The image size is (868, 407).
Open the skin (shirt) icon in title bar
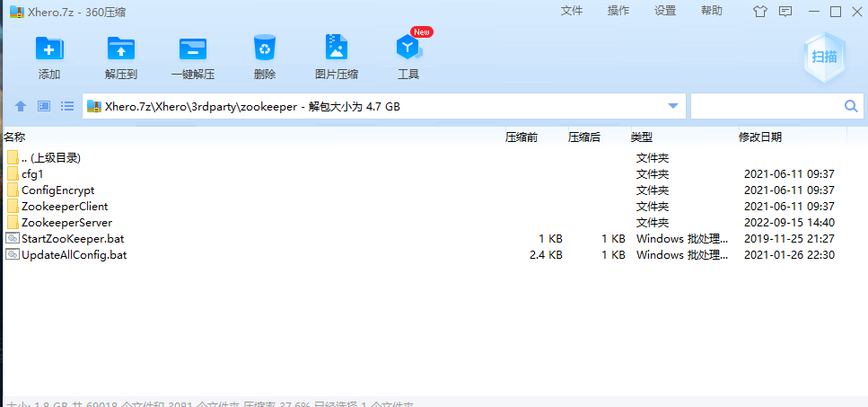coord(760,12)
